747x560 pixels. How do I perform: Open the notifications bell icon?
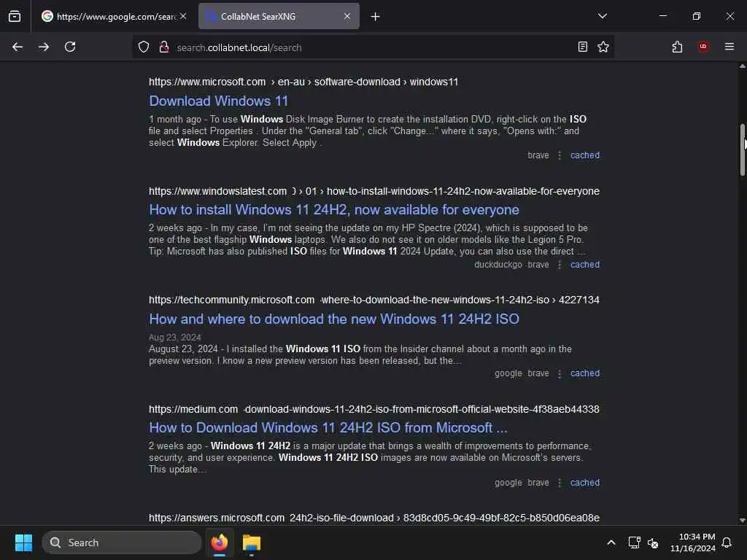click(x=727, y=542)
